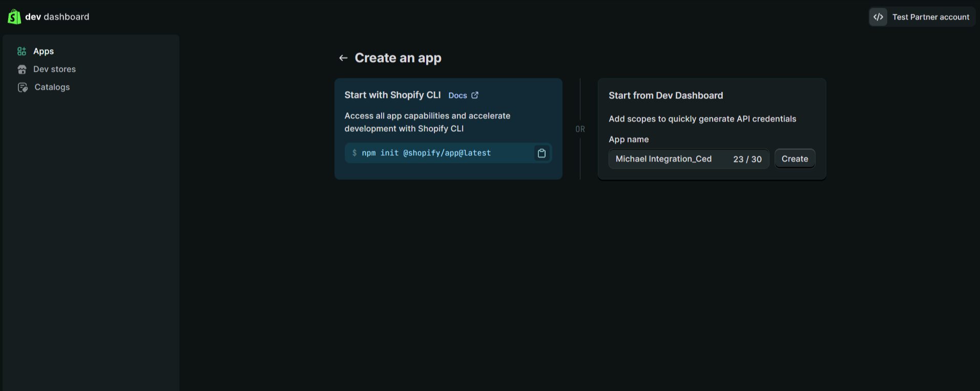This screenshot has width=980, height=391.
Task: Click into the App name input field
Action: point(669,159)
